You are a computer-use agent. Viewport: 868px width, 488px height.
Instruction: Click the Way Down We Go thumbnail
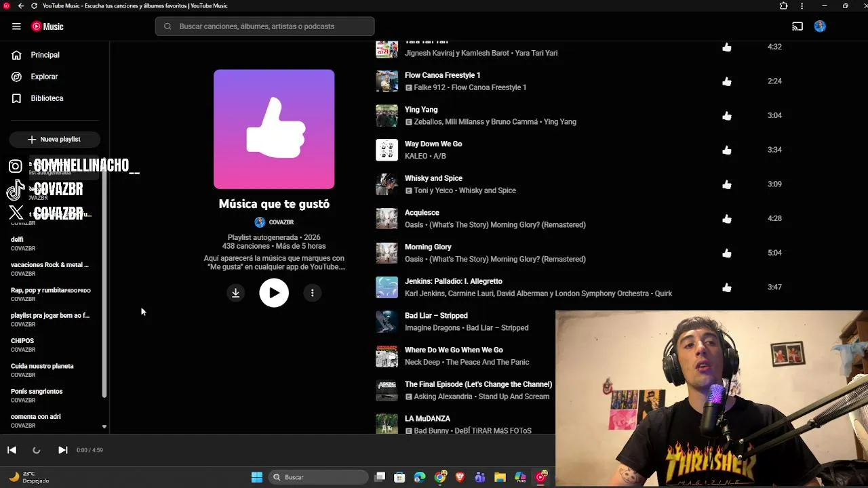tap(387, 150)
